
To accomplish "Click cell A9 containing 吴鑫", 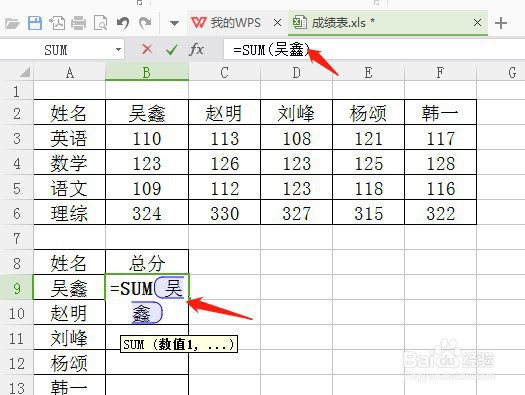I will click(70, 288).
